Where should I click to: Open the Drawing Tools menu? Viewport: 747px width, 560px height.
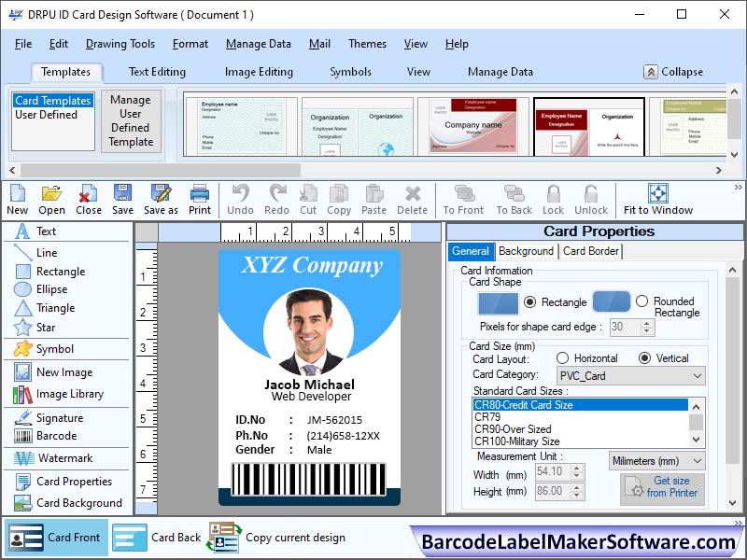pyautogui.click(x=120, y=44)
